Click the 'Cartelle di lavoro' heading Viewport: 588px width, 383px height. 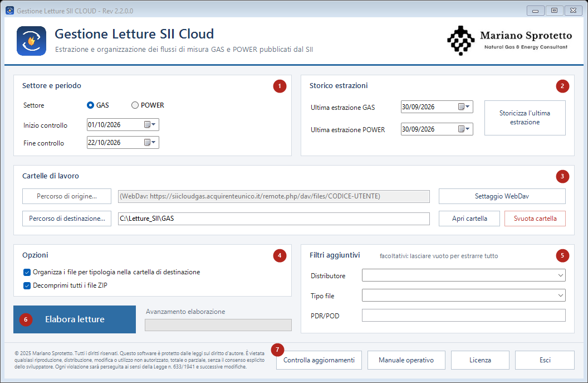point(51,176)
